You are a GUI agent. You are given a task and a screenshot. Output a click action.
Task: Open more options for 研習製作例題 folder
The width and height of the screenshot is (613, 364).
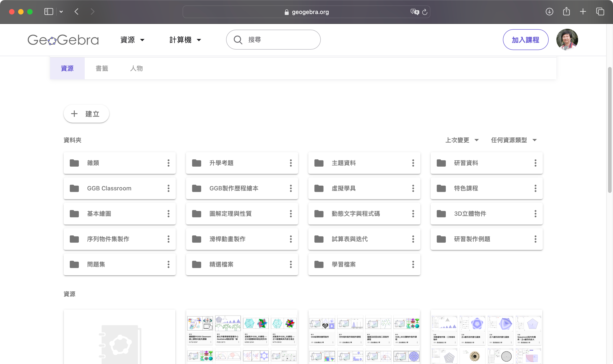tap(536, 239)
